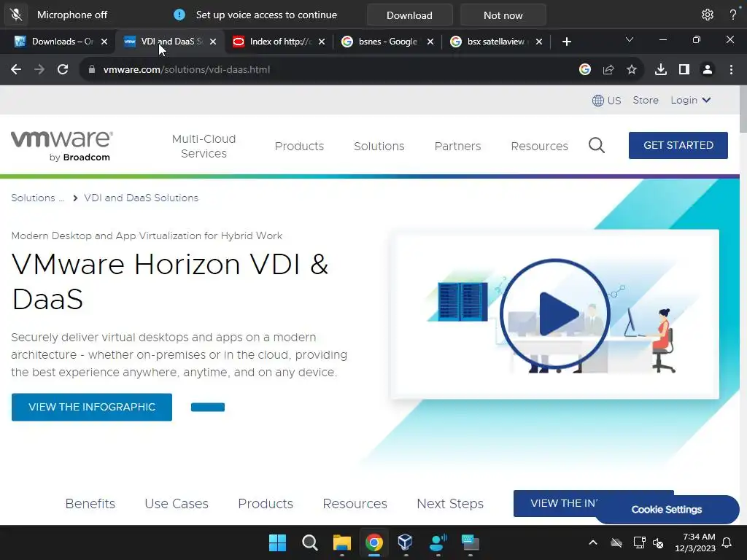Close the Index of http tab
The image size is (747, 560).
(x=322, y=42)
